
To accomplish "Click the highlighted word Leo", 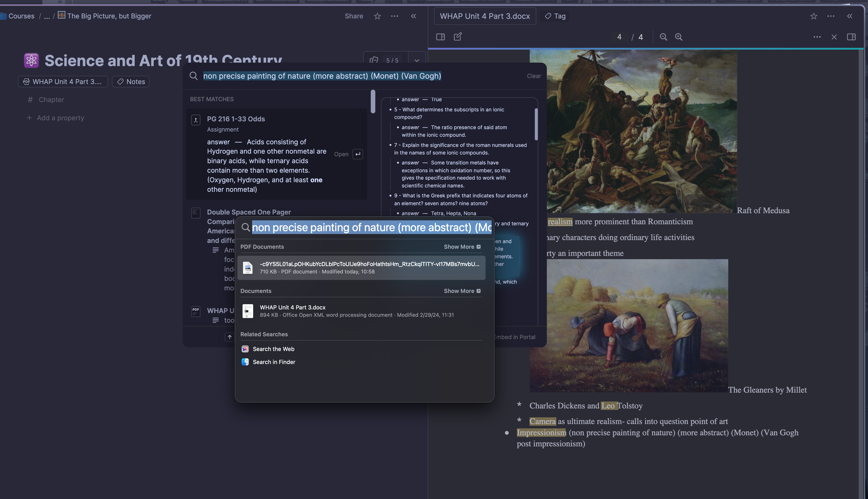I will 609,406.
